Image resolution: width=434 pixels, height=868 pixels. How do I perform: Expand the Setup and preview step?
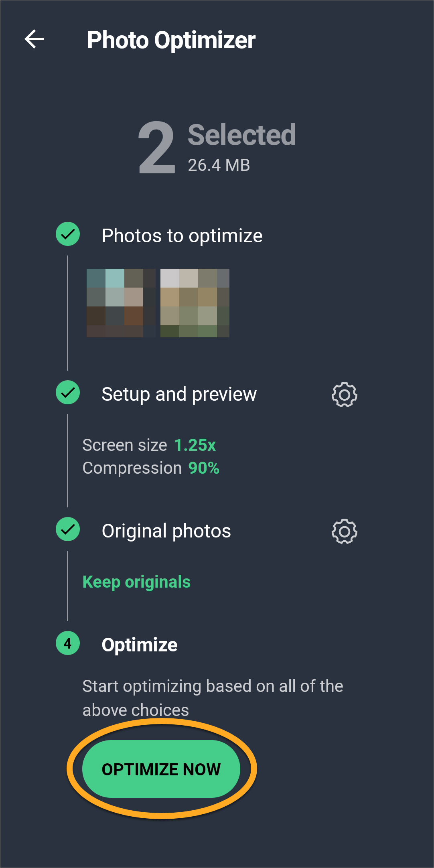point(179,394)
